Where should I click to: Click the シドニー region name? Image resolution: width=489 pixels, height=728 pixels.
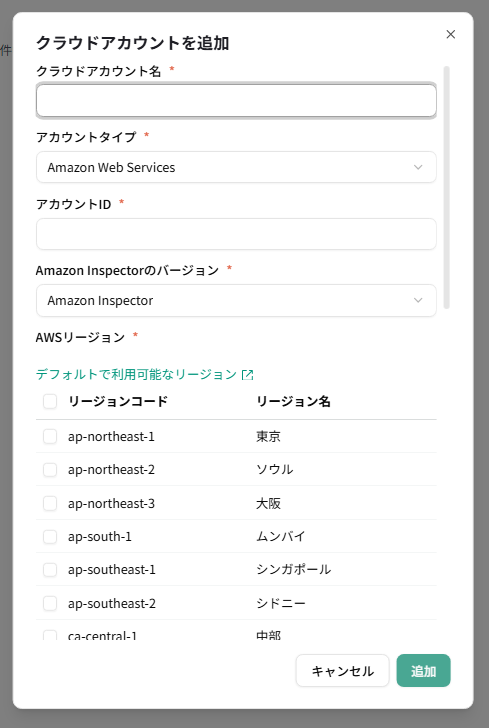point(281,604)
